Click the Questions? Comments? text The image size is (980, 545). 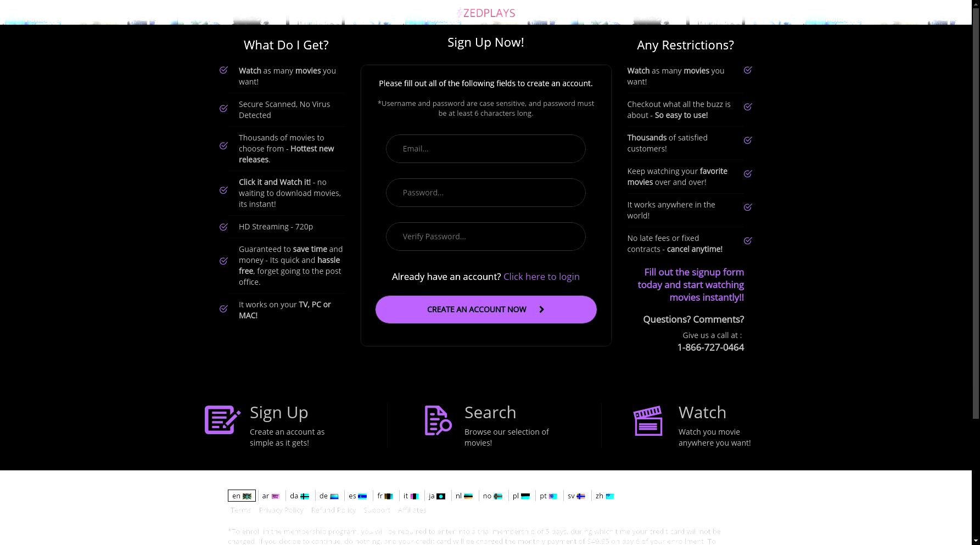coord(693,319)
